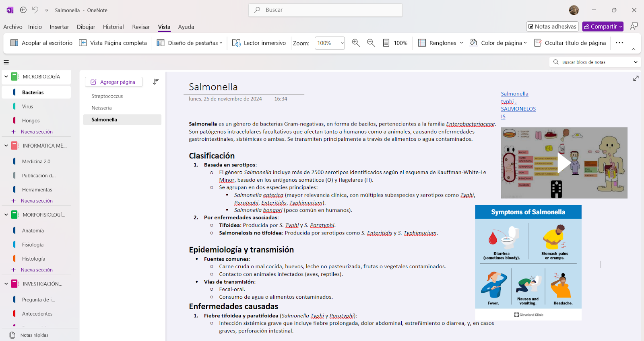The image size is (644, 341).
Task: Open the Hongos section
Action: tap(37, 121)
